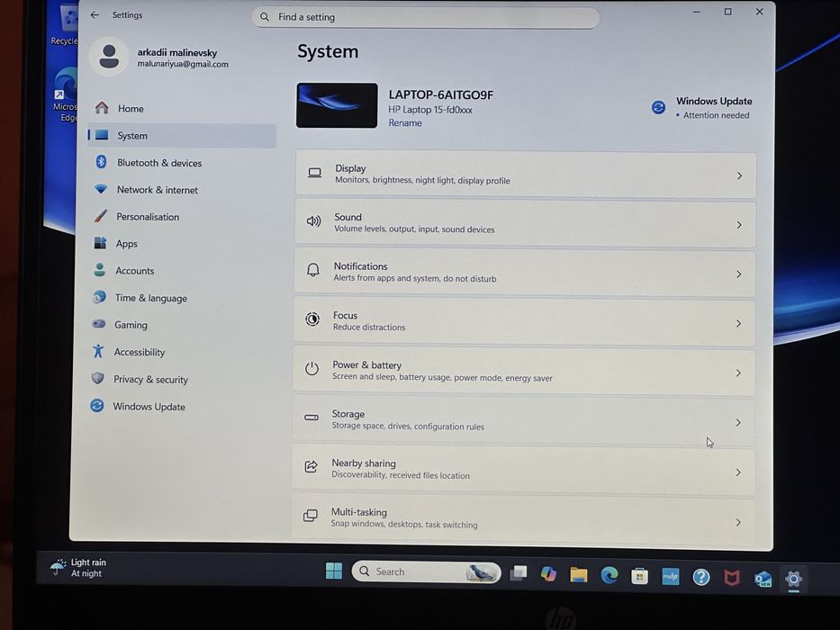This screenshot has height=630, width=840.
Task: Click the Network wifi icon in sidebar
Action: pyautogui.click(x=101, y=189)
